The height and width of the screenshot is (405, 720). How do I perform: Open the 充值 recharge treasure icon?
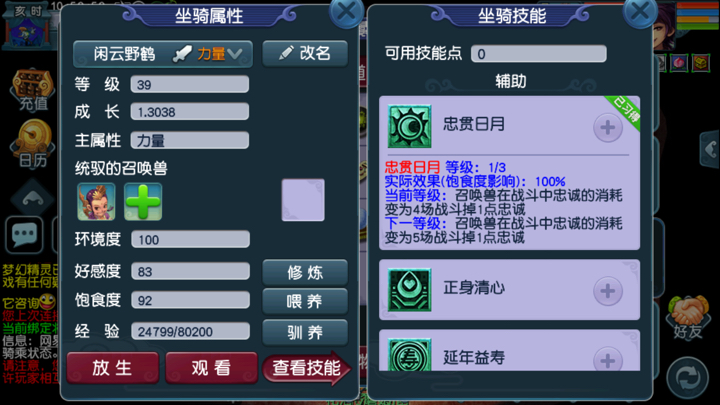click(x=33, y=90)
